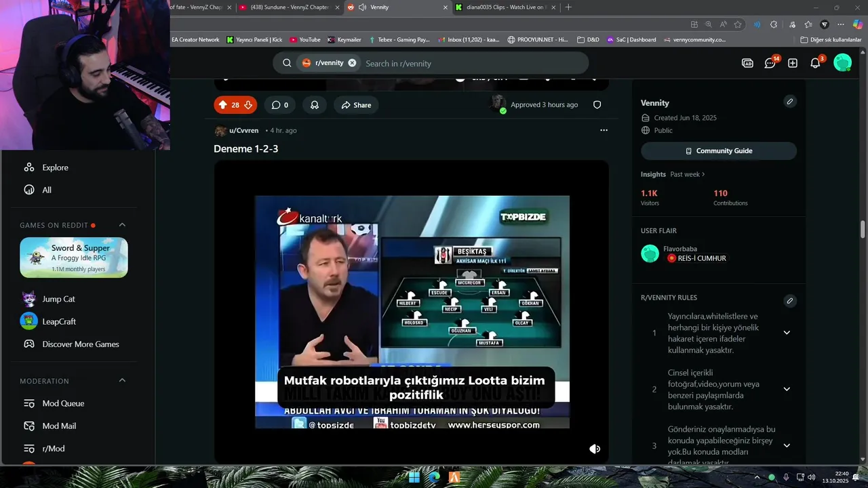868x488 pixels.
Task: Click the Reddit search magnifier icon
Action: coord(287,63)
